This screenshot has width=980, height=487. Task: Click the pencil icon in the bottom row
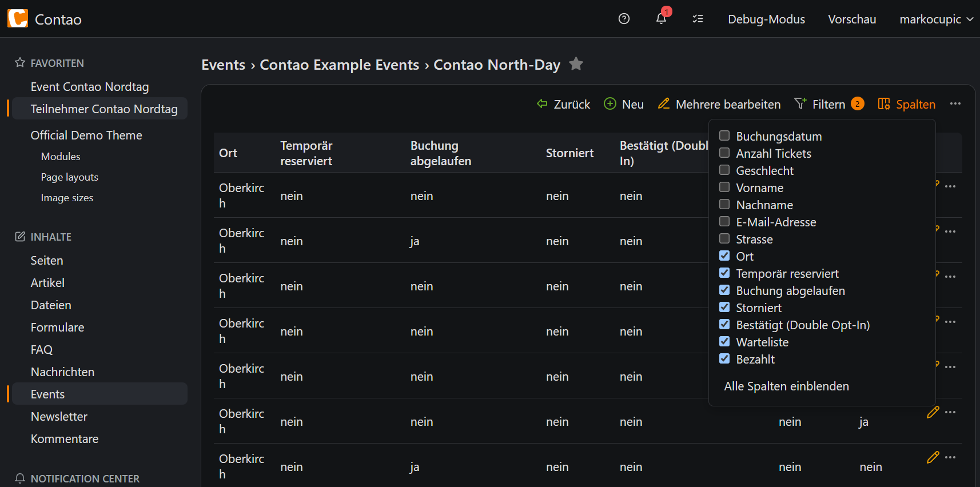[933, 457]
